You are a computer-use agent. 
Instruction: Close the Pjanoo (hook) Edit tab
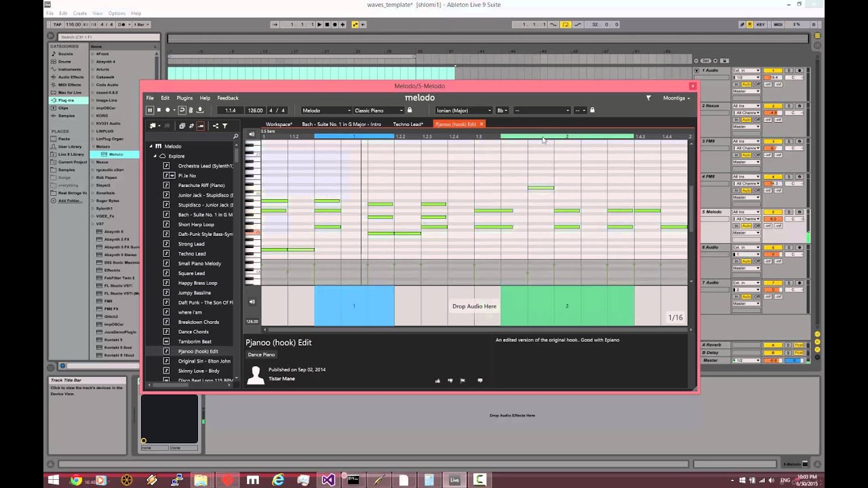(481, 124)
